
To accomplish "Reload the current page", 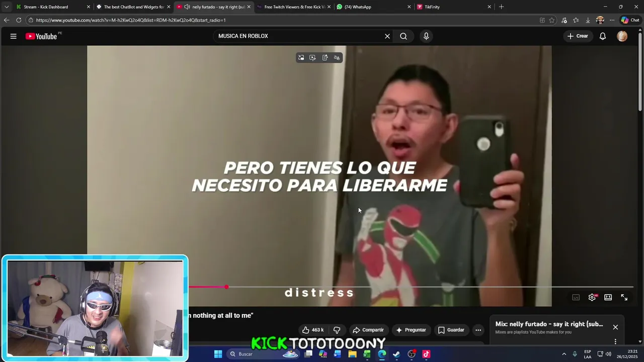I will (19, 20).
